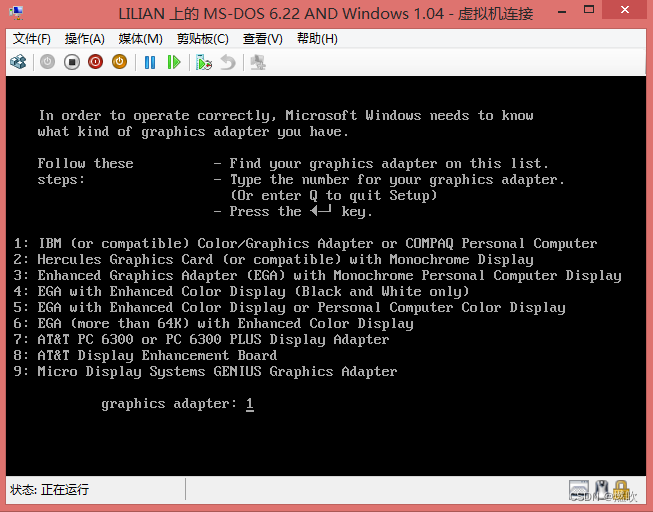The width and height of the screenshot is (653, 512).
Task: Click option 3 Enhanced Graphics Adapter Monochrome line
Action: tap(317, 275)
